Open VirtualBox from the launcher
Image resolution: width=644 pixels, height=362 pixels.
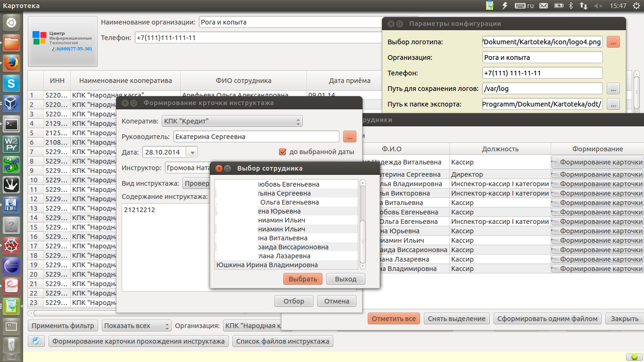pos(11,104)
